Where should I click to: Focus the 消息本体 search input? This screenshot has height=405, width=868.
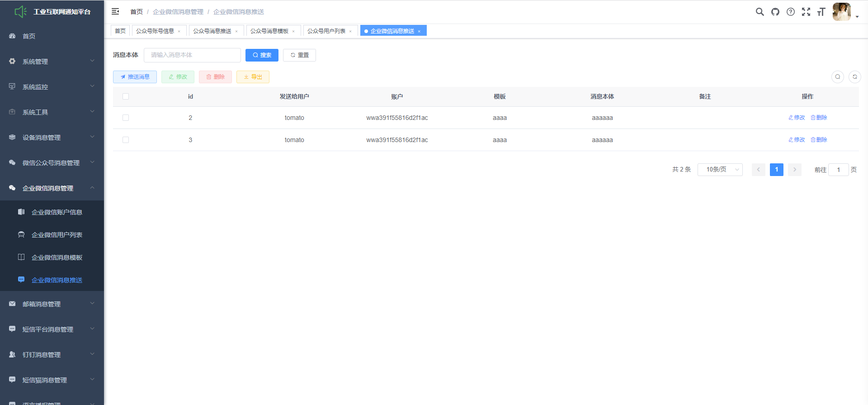tap(192, 55)
